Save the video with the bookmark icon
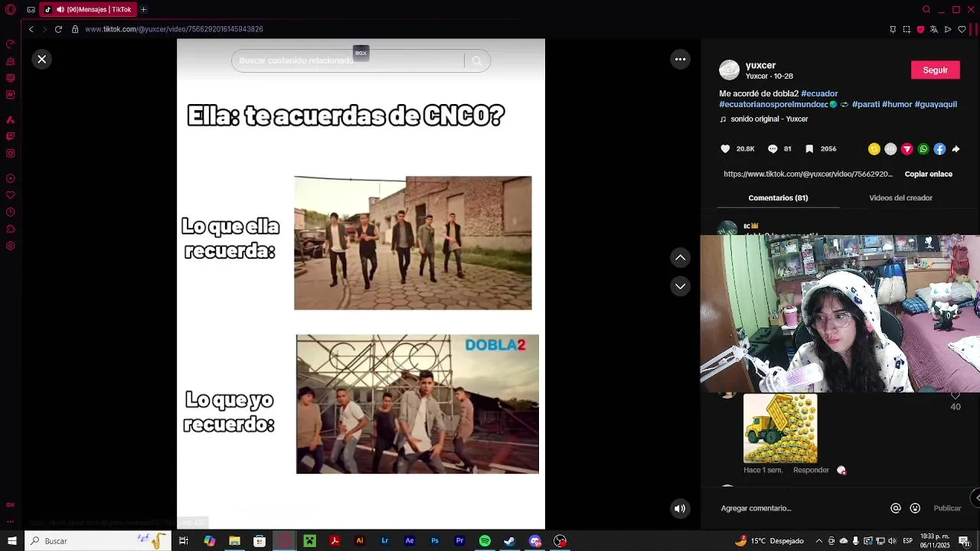980x551 pixels. point(809,149)
